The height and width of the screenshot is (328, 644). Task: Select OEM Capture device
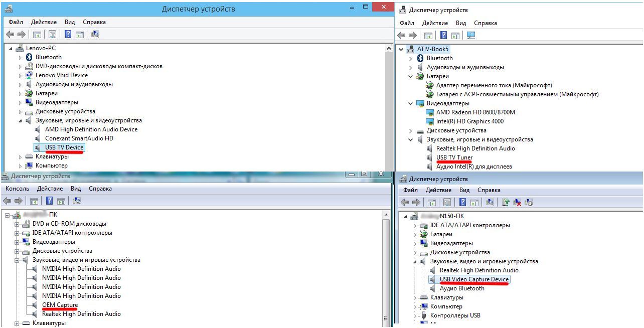(x=60, y=305)
